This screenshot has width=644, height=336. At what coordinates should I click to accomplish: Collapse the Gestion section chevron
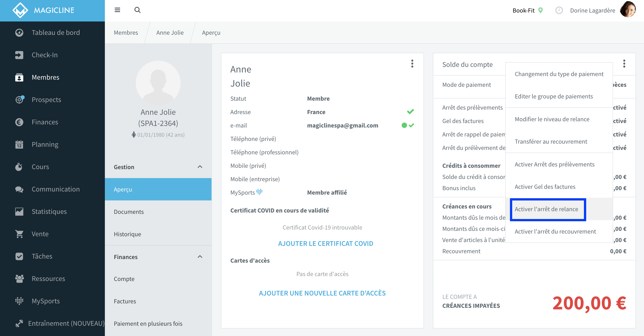pos(200,167)
